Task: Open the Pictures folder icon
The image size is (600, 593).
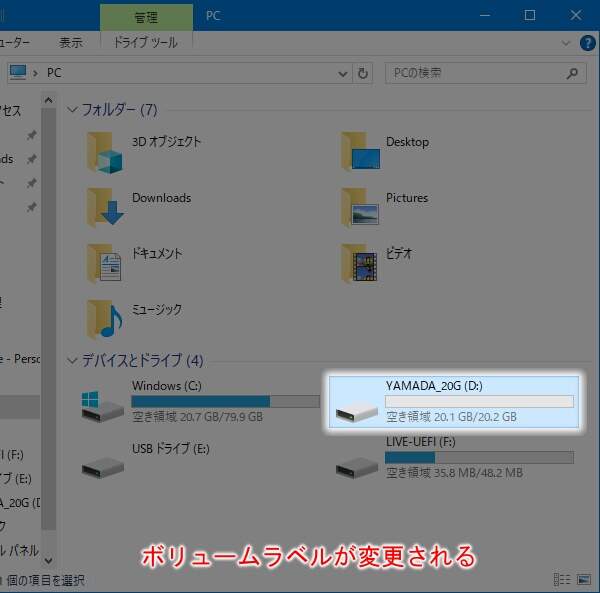Action: 360,207
